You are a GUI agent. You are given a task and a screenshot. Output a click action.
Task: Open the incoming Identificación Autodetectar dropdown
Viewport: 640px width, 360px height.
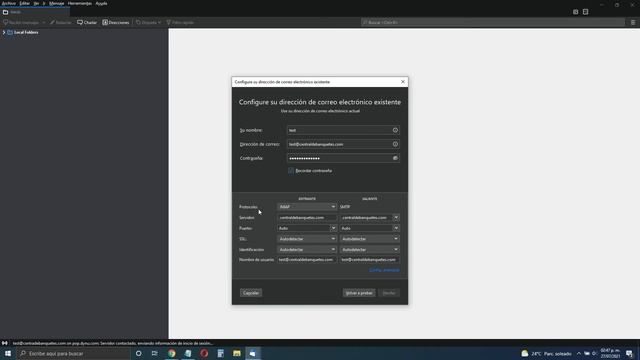(307, 249)
